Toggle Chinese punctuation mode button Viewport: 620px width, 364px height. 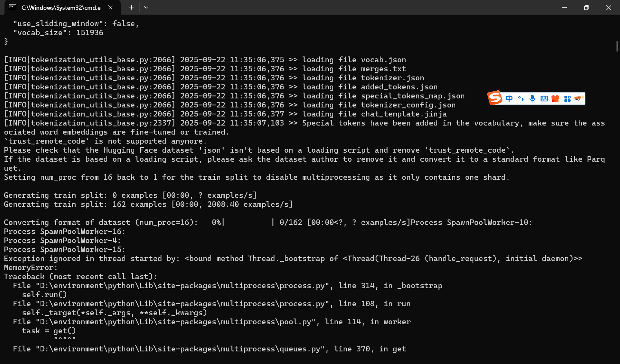pyautogui.click(x=521, y=99)
